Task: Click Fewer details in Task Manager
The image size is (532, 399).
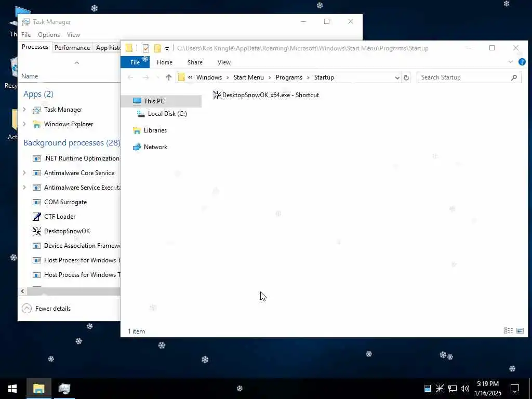Action: point(46,309)
